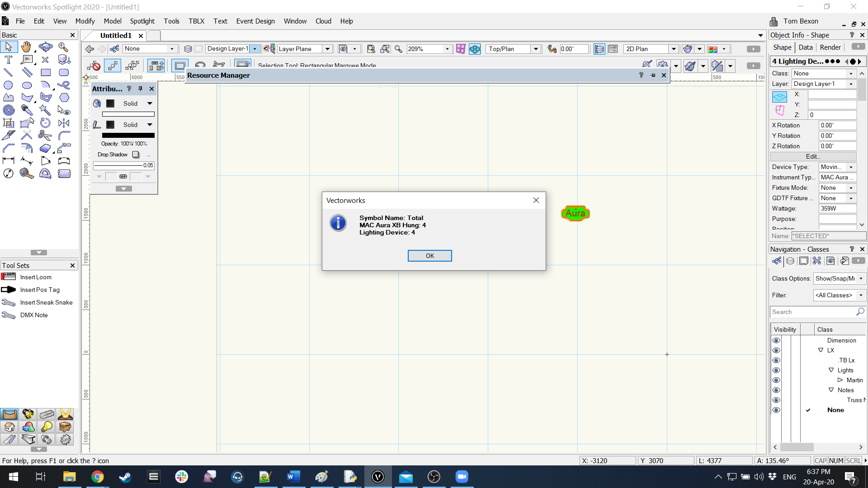Screen dimensions: 868x488
Task: Select the Pan (hand) tool
Action: point(26,47)
